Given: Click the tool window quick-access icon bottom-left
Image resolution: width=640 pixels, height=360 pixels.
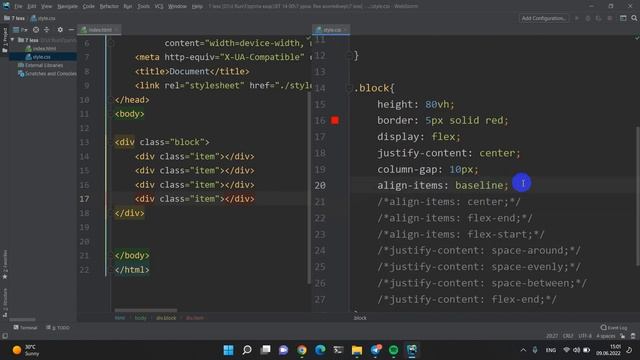Looking at the screenshot, I should pyautogui.click(x=5, y=336).
